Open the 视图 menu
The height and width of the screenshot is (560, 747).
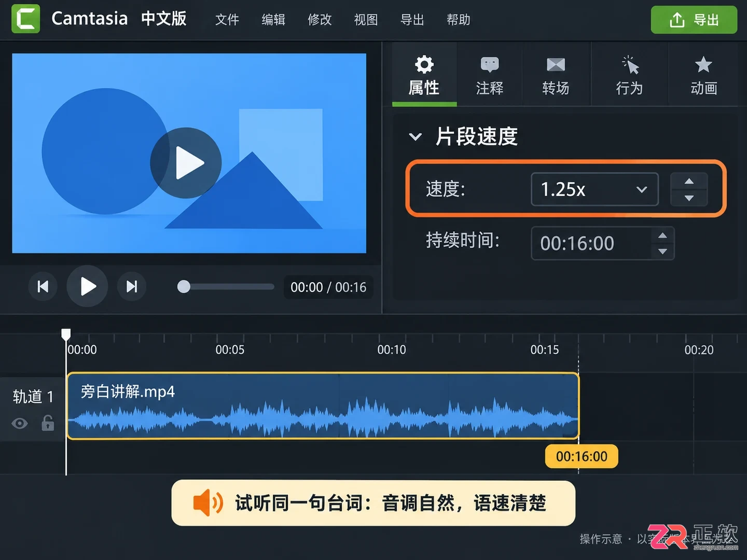[x=366, y=20]
